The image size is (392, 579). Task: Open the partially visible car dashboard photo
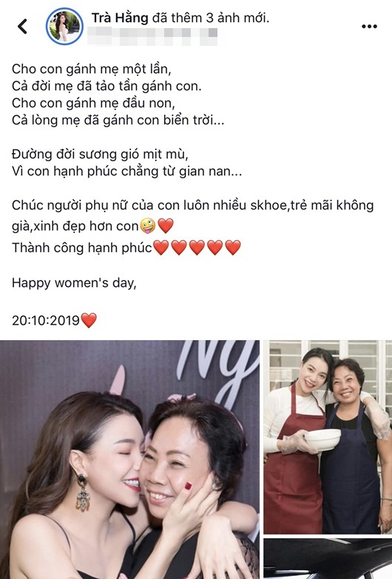tap(328, 559)
